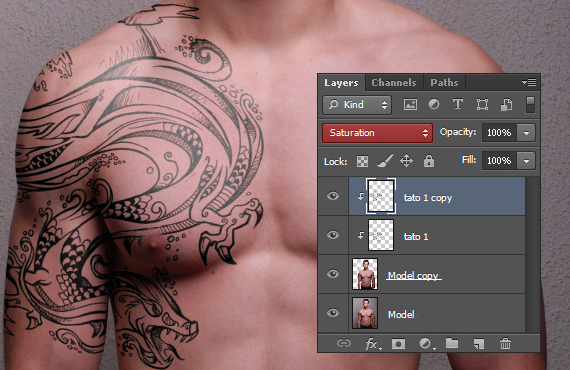The height and width of the screenshot is (370, 570).
Task: Lock transparent pixels icon
Action: click(x=362, y=161)
